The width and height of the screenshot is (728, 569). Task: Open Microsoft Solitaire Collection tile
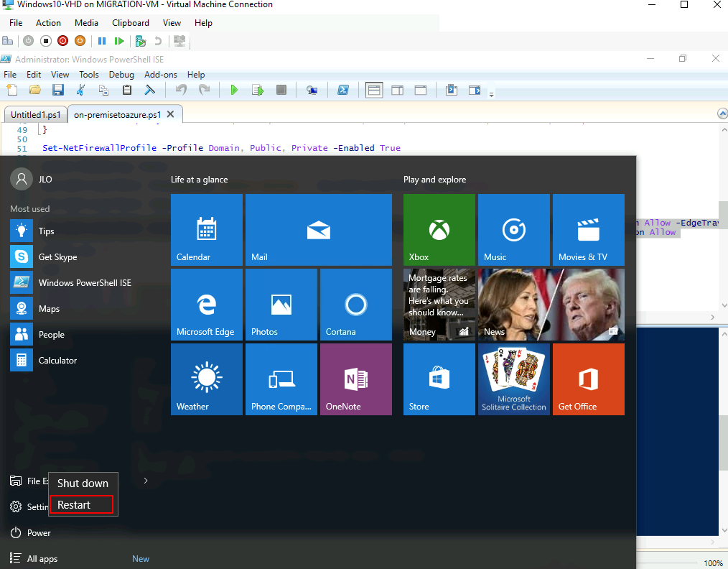514,379
